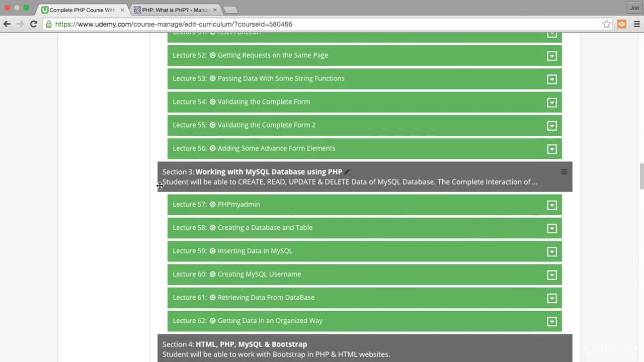Viewport: 644px width, 362px height.
Task: Expand the Lecture 54 dropdown arrow
Action: [x=552, y=103]
